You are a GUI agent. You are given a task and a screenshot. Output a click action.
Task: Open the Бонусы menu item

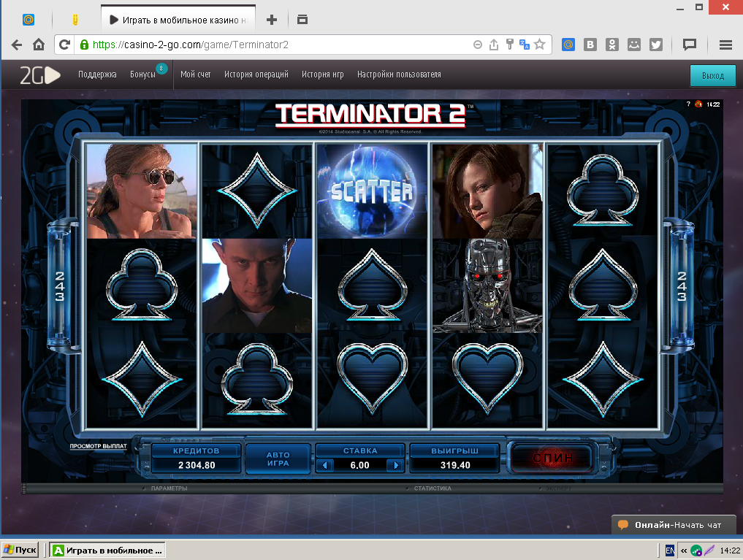(x=142, y=74)
